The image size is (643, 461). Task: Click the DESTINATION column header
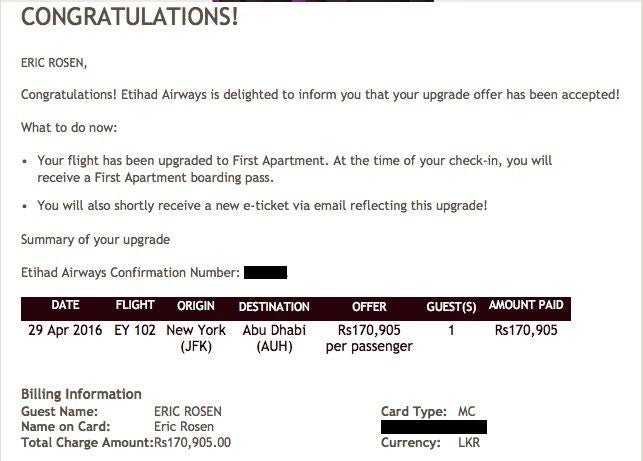[x=274, y=306]
